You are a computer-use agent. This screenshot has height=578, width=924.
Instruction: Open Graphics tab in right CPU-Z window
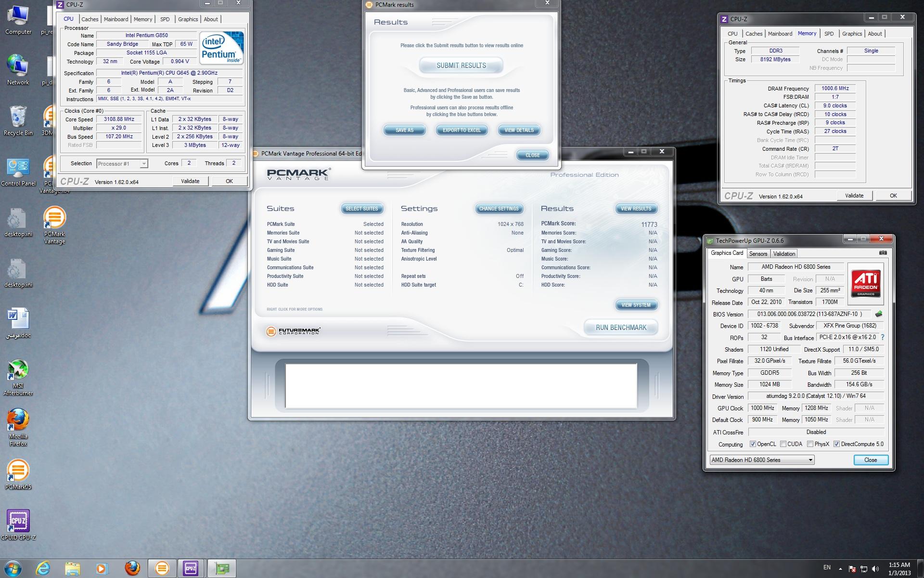pos(852,34)
